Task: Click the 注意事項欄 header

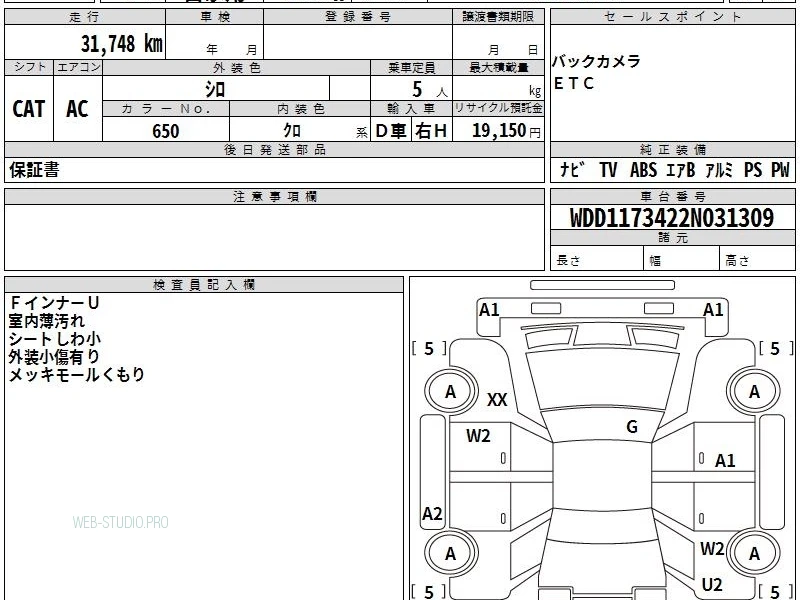Action: [x=274, y=196]
